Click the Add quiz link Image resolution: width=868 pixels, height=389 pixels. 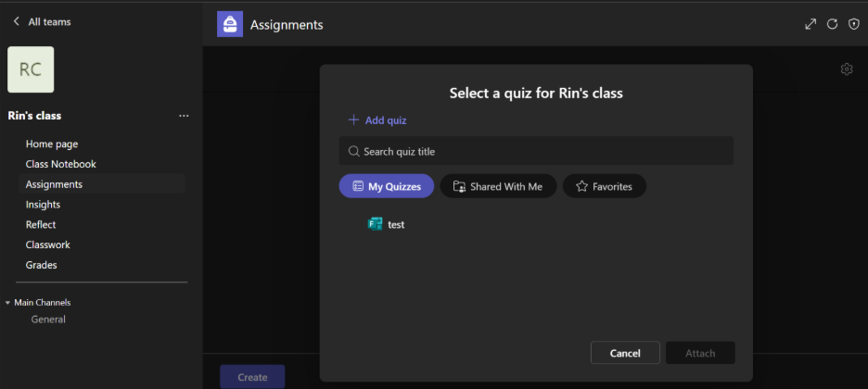386,119
